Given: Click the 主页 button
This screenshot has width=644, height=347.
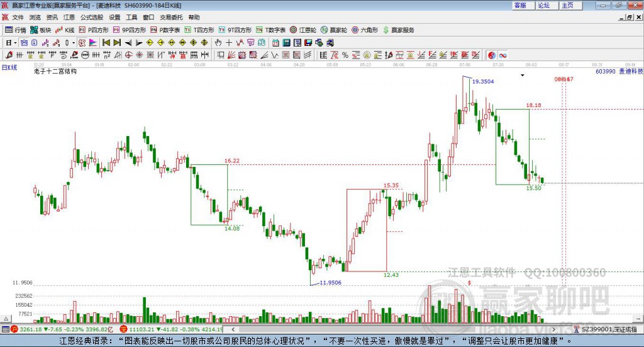Looking at the screenshot, I should pos(571,5).
